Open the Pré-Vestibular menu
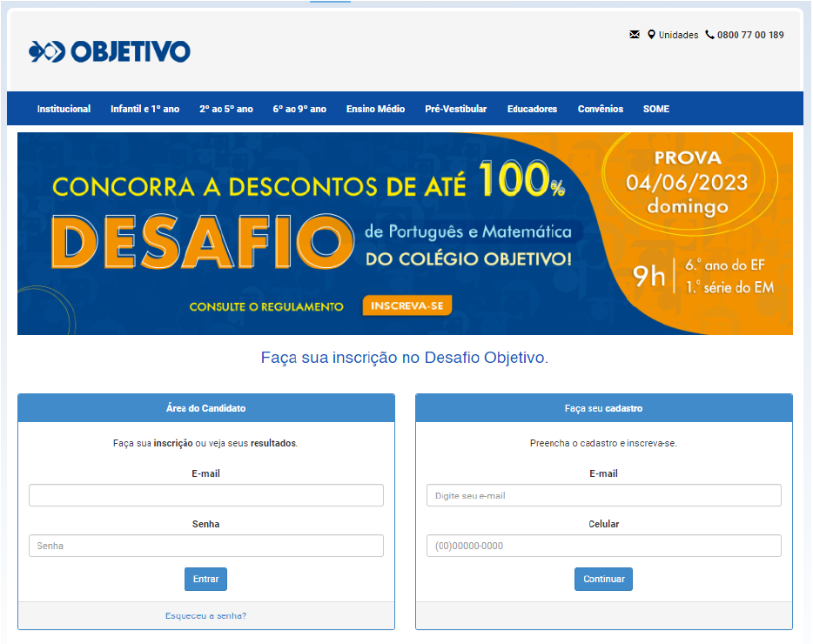 [x=456, y=109]
